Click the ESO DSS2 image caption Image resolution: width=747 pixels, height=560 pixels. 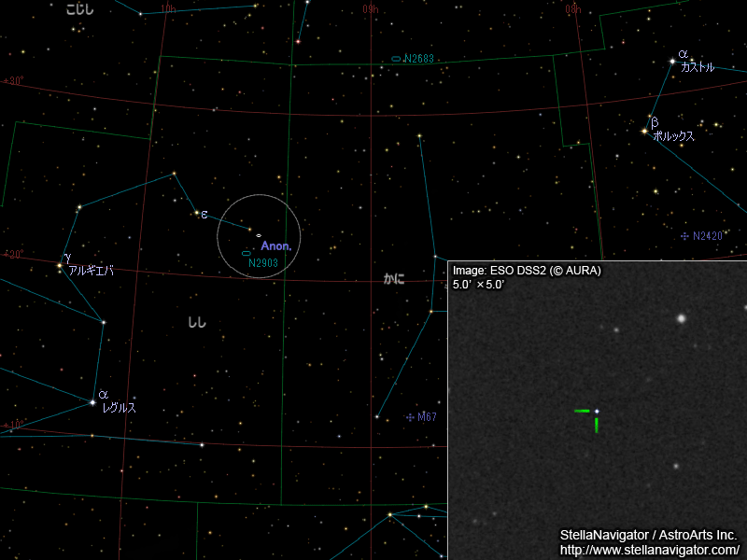[x=526, y=269]
